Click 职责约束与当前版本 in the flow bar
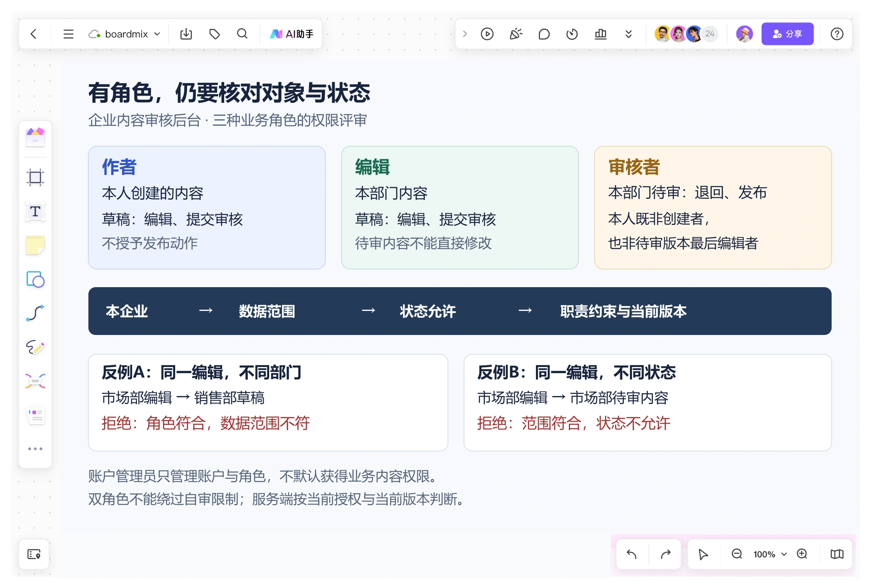871x588 pixels. (624, 311)
